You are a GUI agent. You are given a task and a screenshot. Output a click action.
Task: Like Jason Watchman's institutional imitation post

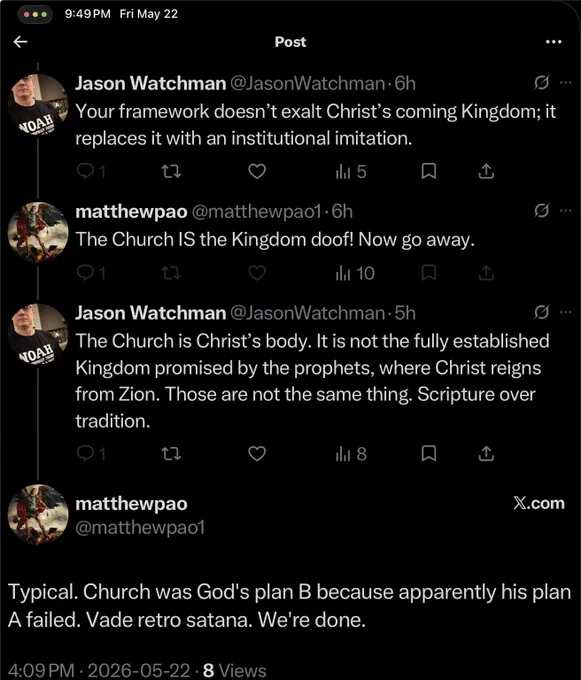[257, 172]
